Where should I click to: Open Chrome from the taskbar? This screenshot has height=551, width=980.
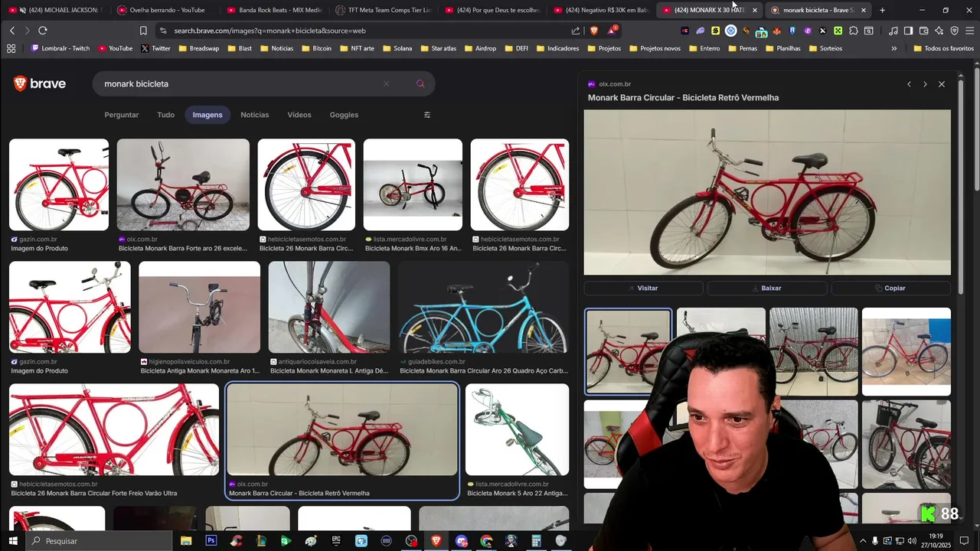click(486, 541)
